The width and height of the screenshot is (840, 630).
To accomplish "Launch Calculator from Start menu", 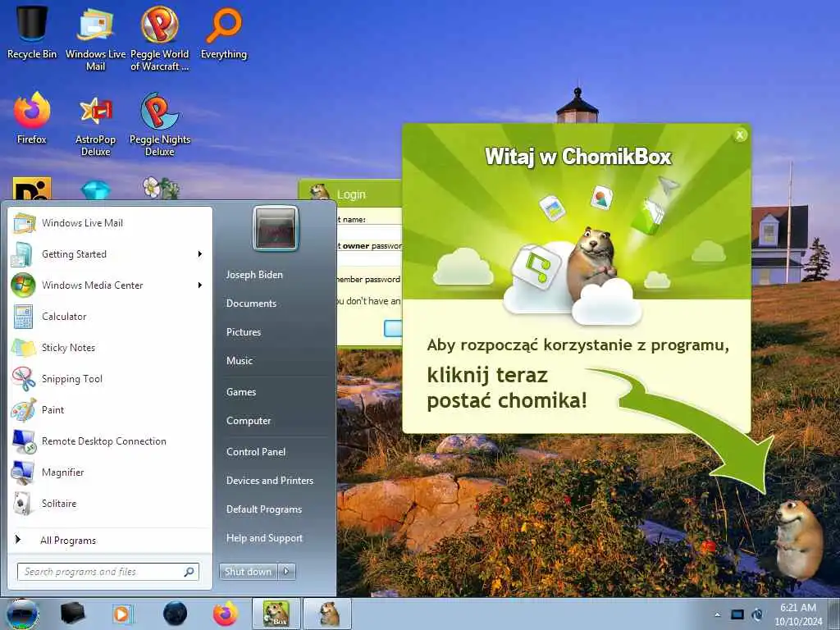I will pos(110,316).
